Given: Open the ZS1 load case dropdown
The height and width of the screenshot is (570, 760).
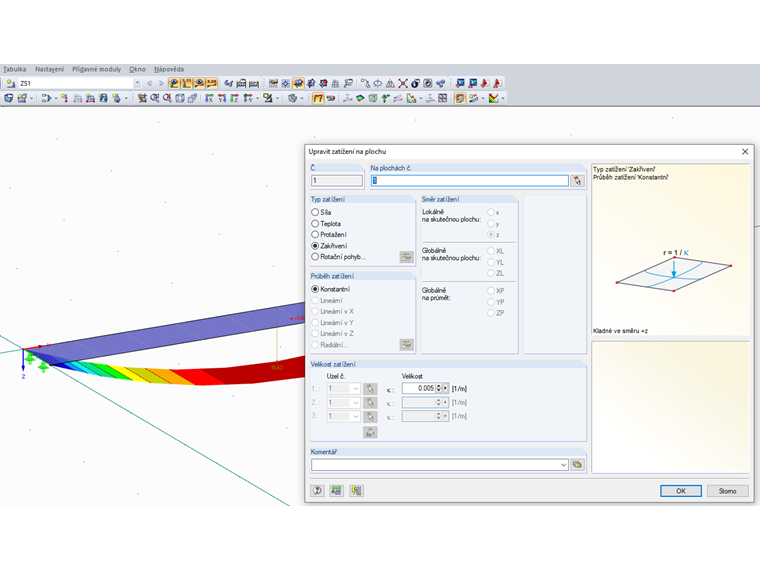Looking at the screenshot, I should click(137, 83).
